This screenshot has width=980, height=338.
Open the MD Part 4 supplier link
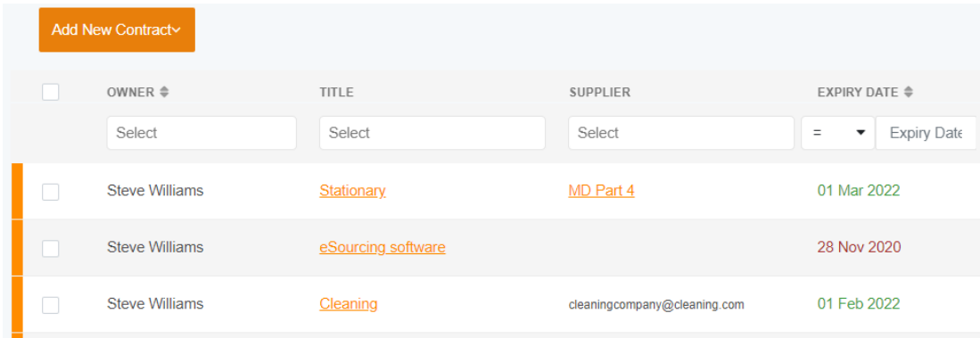point(601,191)
